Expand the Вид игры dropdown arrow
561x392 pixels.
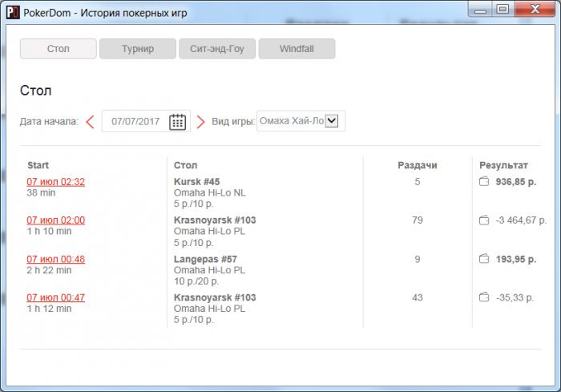331,120
